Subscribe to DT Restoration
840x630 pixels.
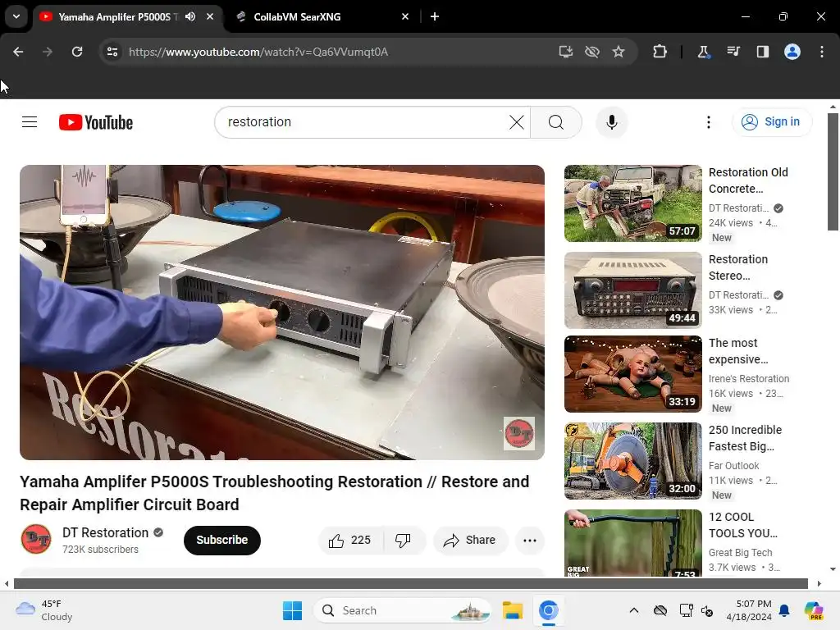tap(221, 540)
